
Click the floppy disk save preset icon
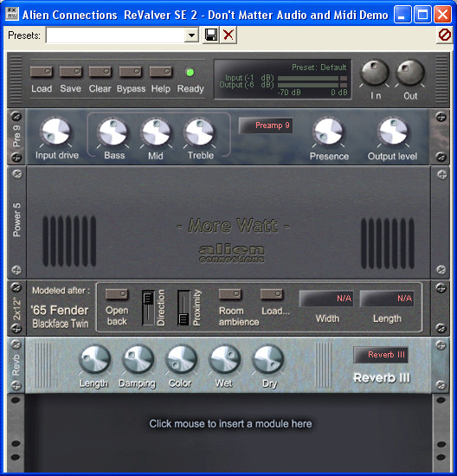[x=211, y=35]
